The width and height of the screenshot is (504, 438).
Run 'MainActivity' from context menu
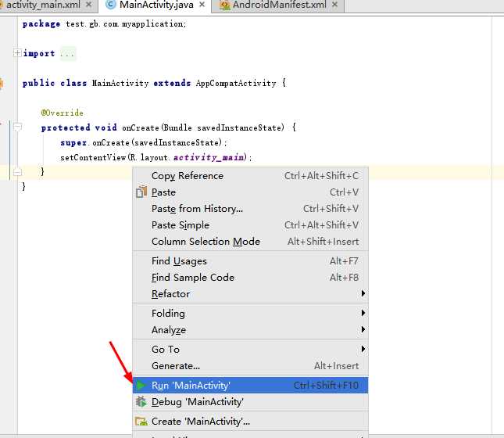point(250,386)
